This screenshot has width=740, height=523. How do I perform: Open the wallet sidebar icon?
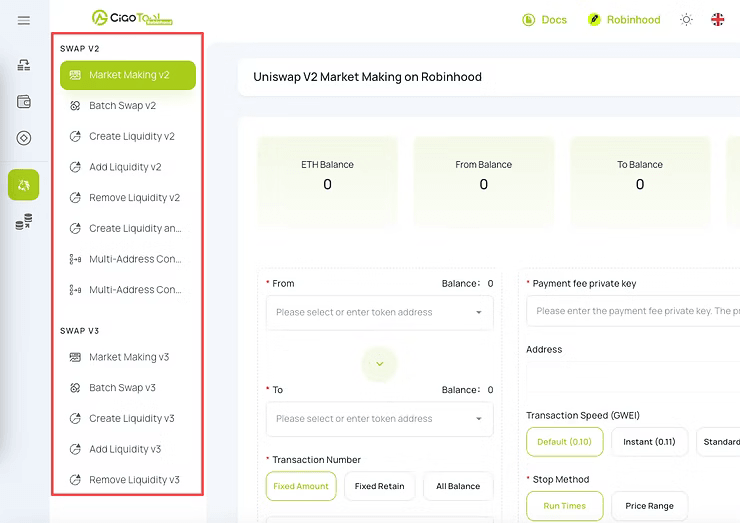point(24,101)
